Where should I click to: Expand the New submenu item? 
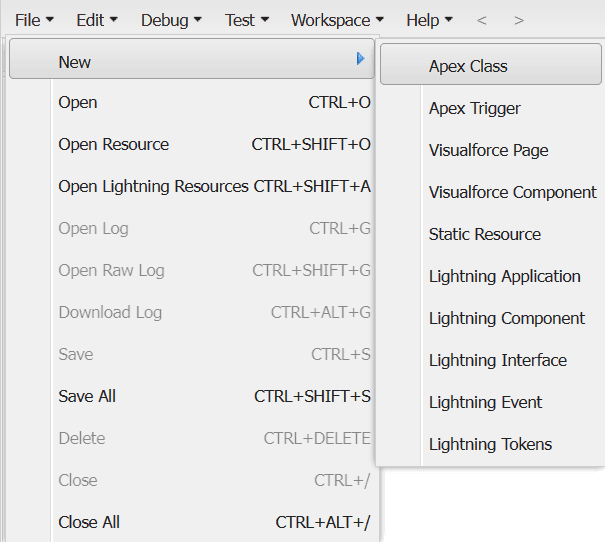(x=192, y=59)
